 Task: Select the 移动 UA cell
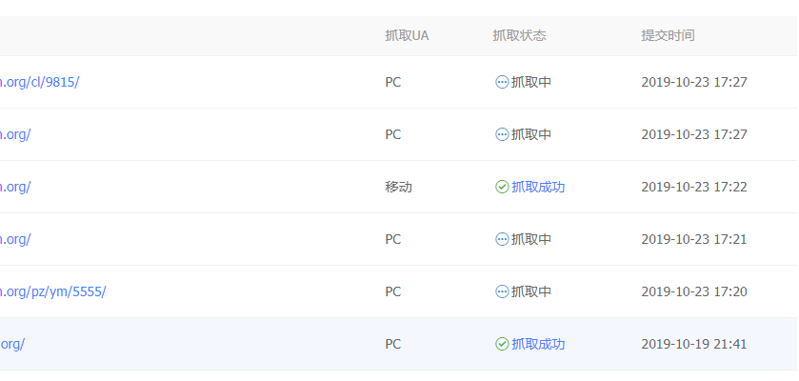pos(398,187)
